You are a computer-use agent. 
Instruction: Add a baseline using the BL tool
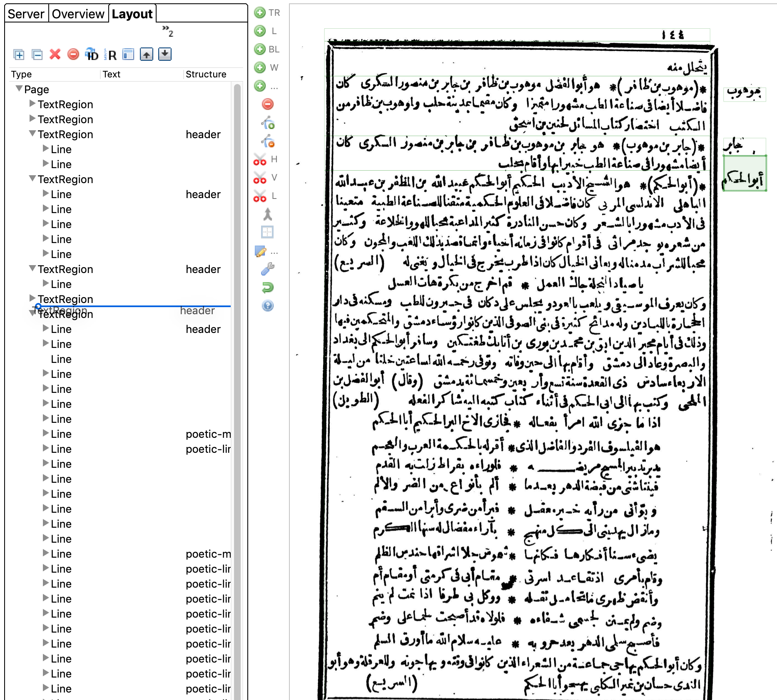(x=260, y=49)
